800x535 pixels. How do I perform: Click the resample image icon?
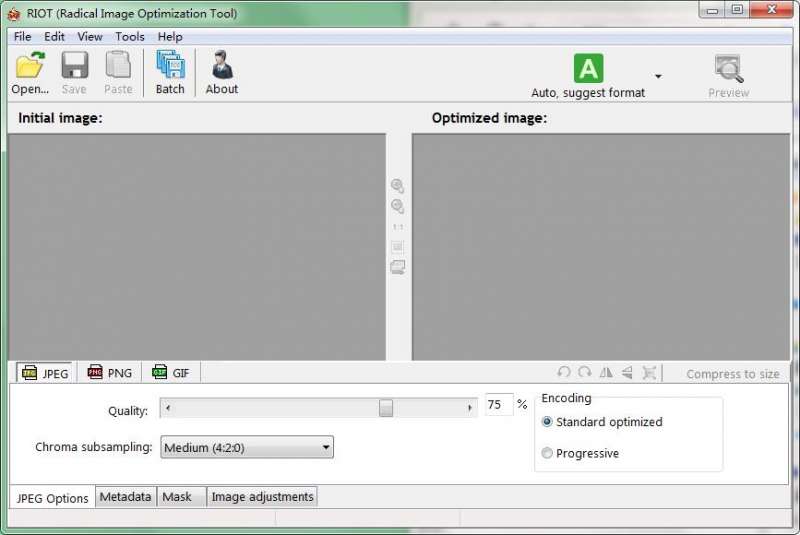point(648,372)
